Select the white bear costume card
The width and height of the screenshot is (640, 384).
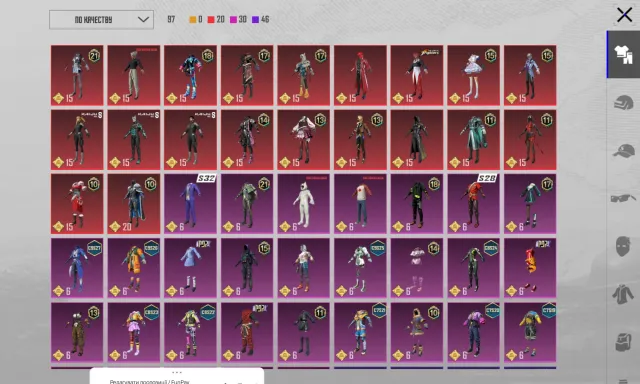(x=304, y=204)
